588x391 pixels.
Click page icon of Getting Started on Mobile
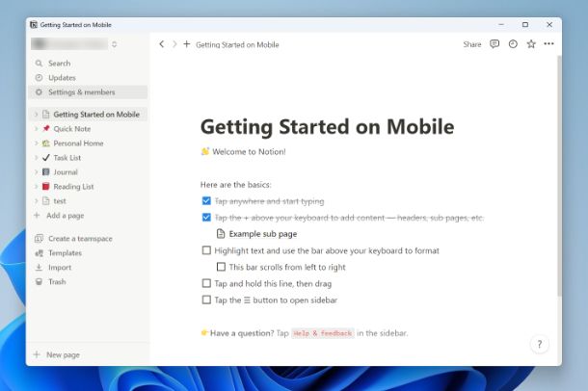[45, 115]
